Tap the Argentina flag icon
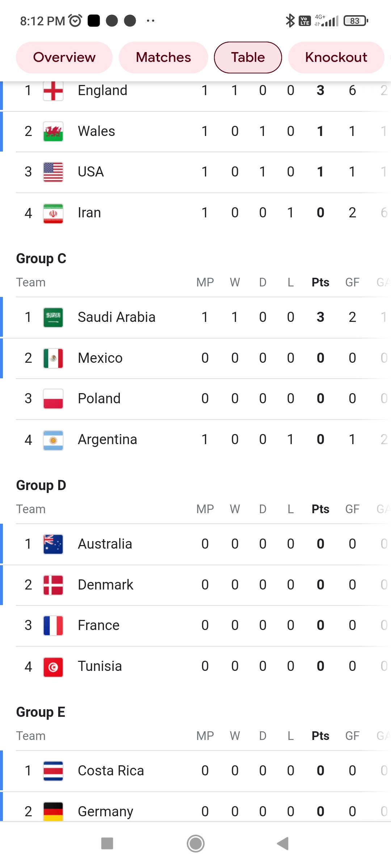This screenshot has height=868, width=391. click(x=53, y=440)
